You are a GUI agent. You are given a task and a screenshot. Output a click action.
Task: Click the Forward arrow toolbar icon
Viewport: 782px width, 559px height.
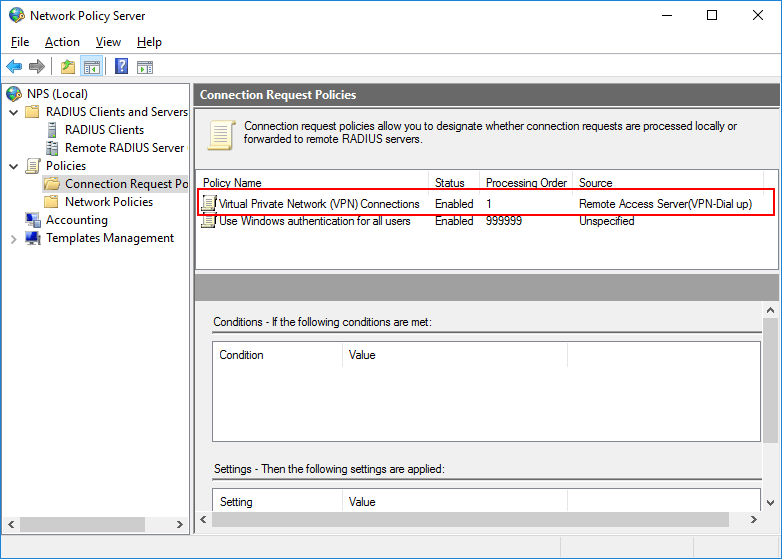coord(37,66)
